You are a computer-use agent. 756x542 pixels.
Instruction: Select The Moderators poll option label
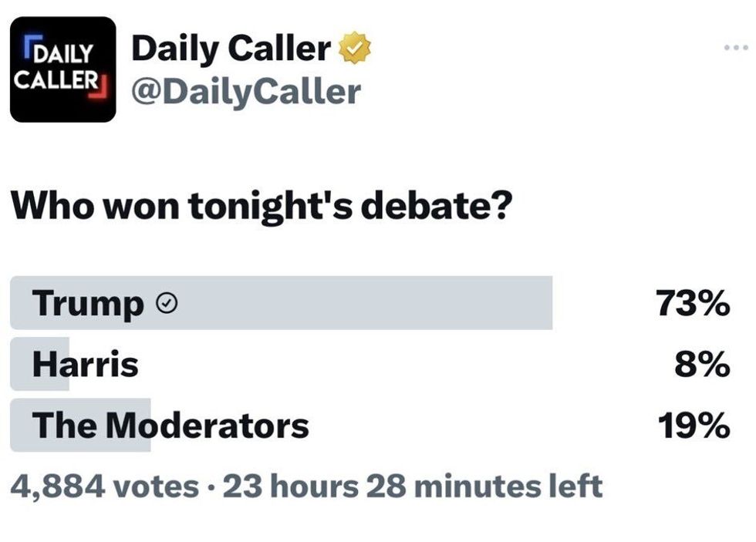(x=170, y=425)
